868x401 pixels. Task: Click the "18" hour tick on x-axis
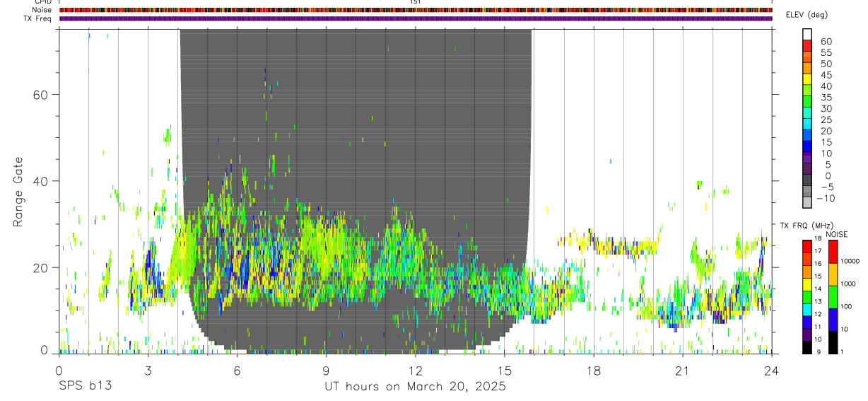593,370
